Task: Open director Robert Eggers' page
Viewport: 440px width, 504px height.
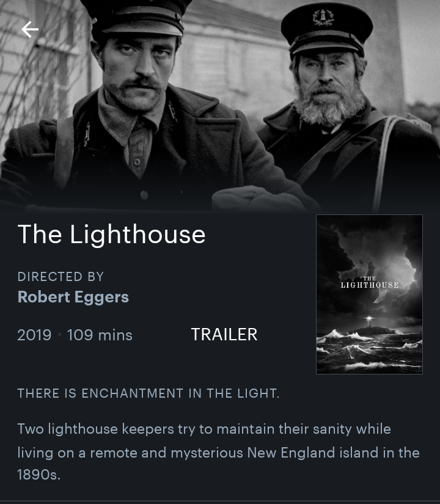Action: (x=73, y=297)
